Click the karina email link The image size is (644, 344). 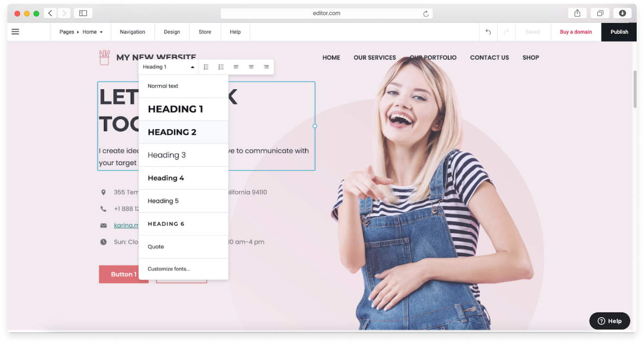(x=126, y=225)
